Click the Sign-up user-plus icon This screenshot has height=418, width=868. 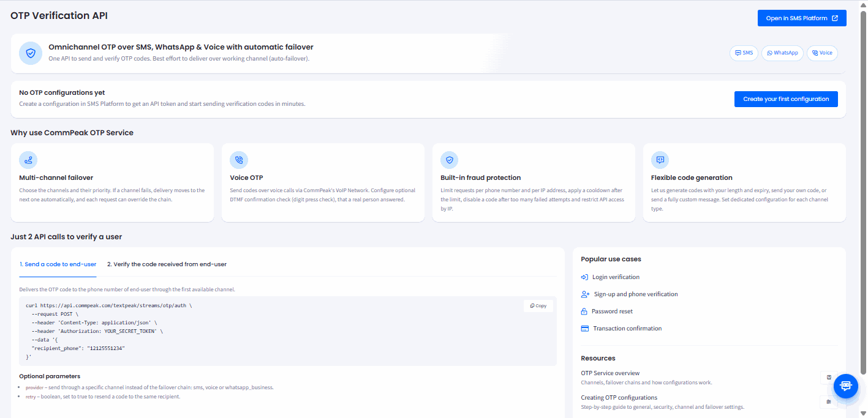[x=586, y=294]
